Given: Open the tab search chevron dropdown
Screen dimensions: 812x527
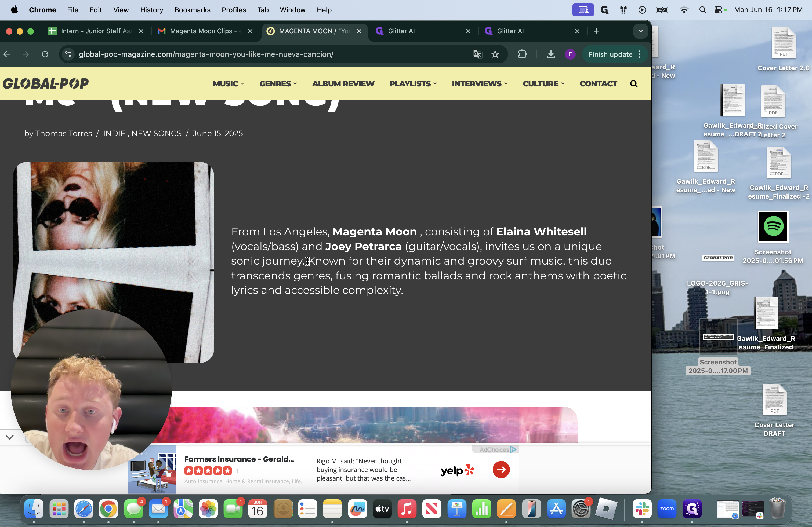Looking at the screenshot, I should [x=640, y=31].
